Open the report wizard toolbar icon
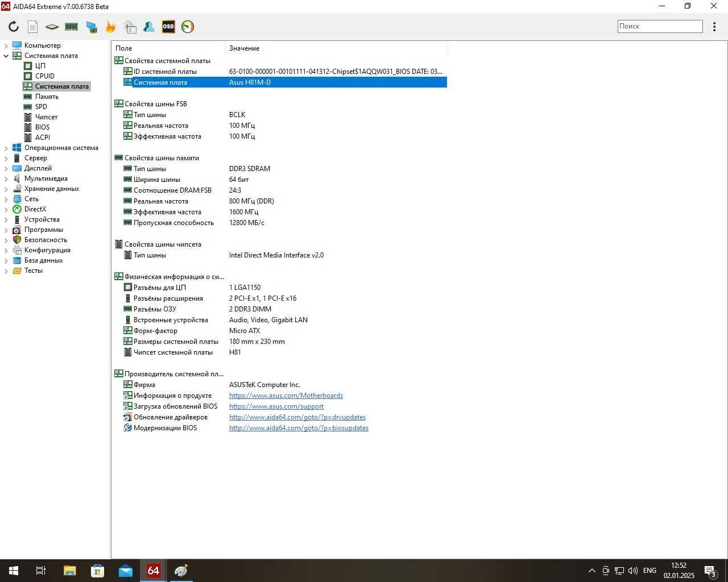This screenshot has height=582, width=728. [x=130, y=27]
